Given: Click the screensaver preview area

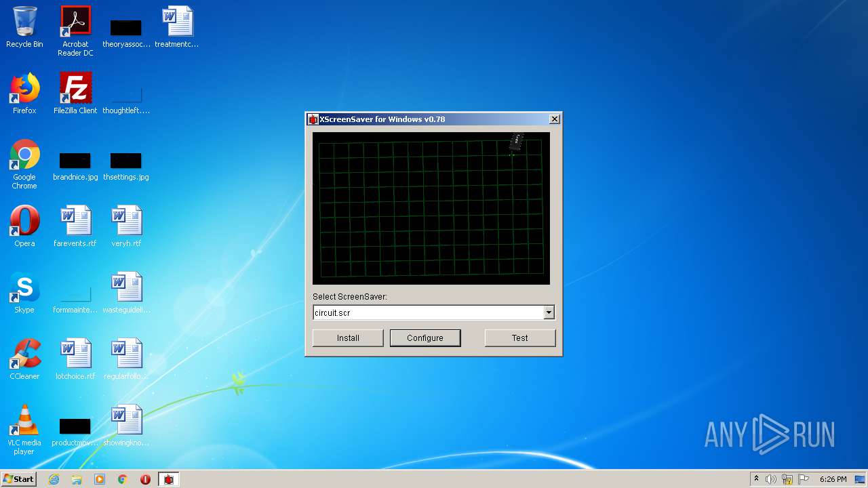Looking at the screenshot, I should [431, 208].
